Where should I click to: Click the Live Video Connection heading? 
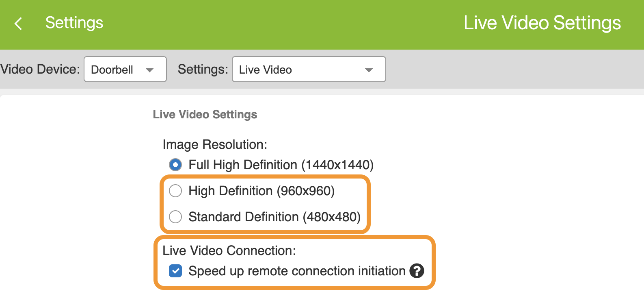point(229,251)
